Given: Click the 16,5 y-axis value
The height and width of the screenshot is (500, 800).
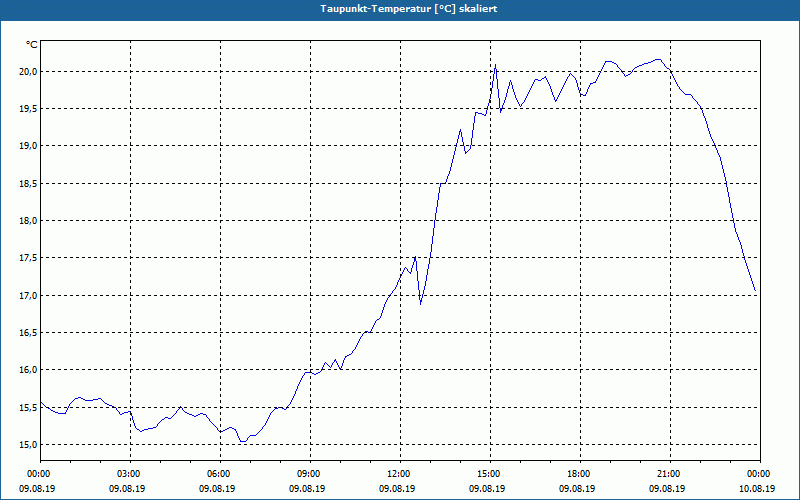Looking at the screenshot, I should 29,333.
